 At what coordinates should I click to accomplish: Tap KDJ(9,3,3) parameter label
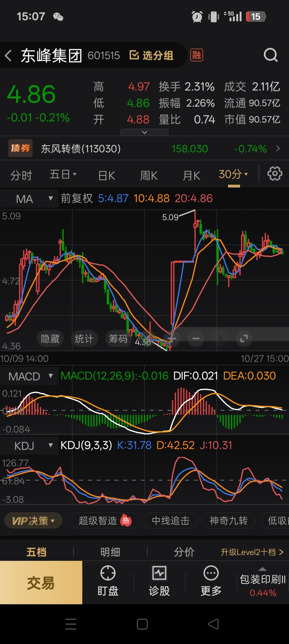pyautogui.click(x=86, y=445)
